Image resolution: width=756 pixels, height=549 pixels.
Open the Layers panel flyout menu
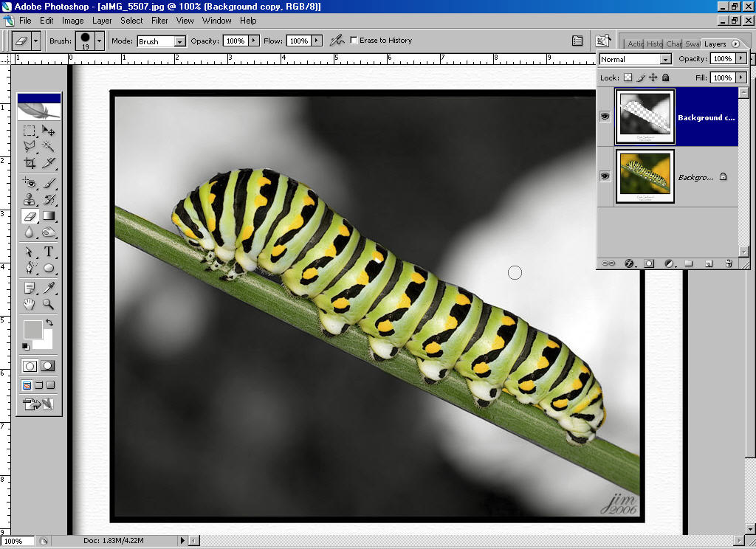[x=735, y=44]
